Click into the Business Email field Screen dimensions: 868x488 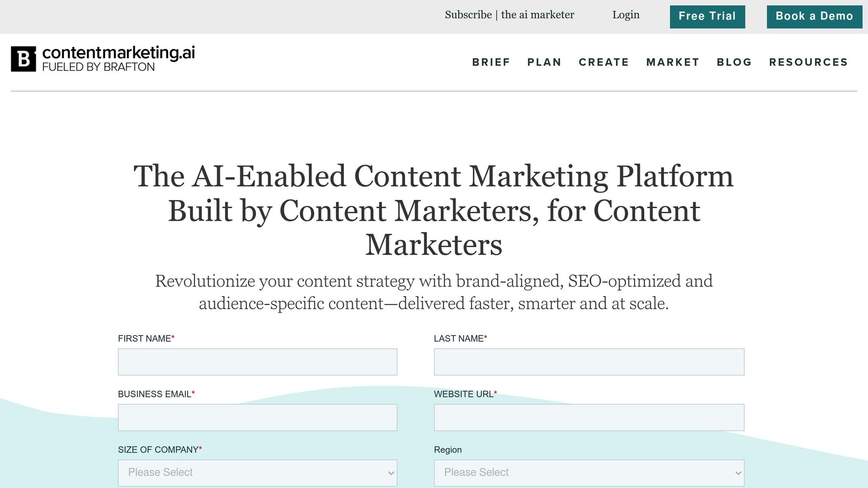(x=257, y=417)
